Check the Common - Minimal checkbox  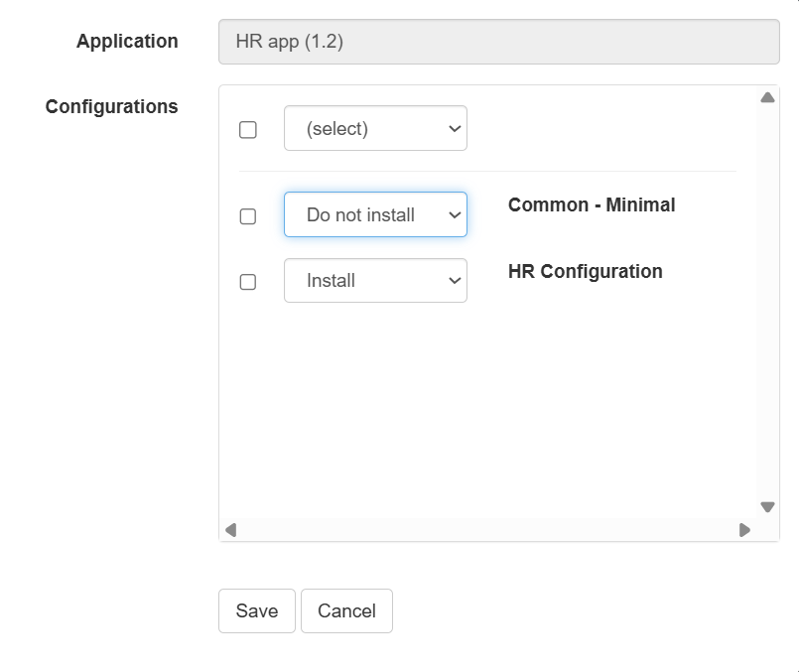[248, 216]
